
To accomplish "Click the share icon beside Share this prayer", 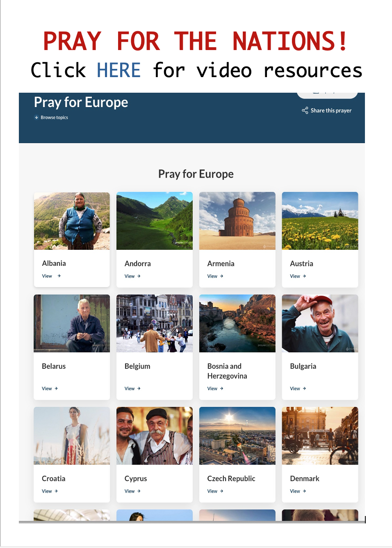I will (x=305, y=110).
